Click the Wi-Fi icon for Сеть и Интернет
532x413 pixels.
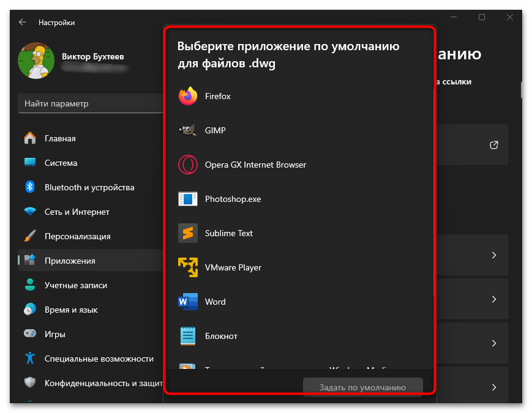(x=30, y=211)
